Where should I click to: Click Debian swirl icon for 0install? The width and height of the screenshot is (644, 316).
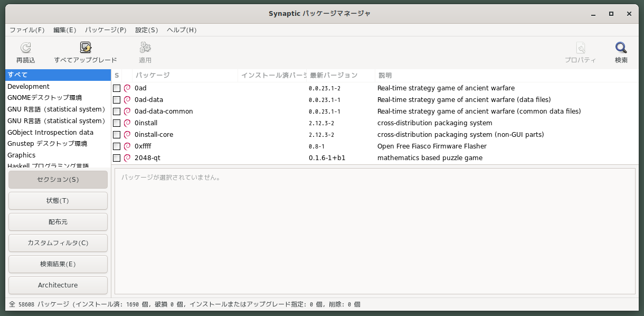tap(127, 123)
